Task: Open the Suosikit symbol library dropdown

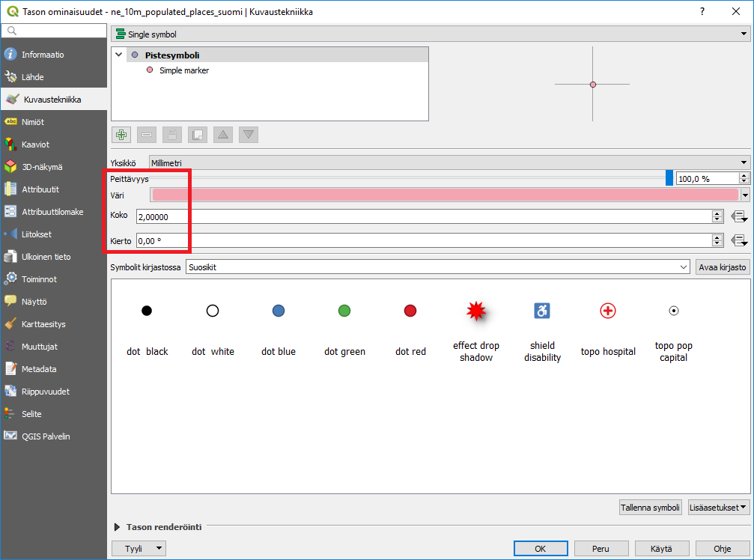Action: 438,267
